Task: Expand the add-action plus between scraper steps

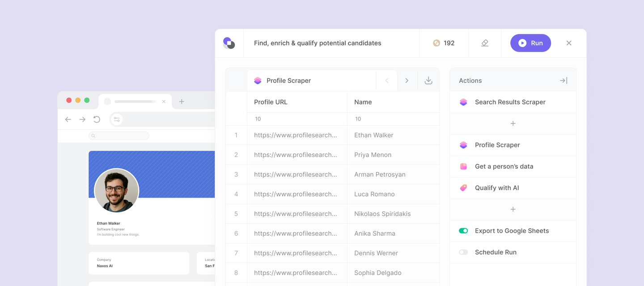Action: (513, 123)
